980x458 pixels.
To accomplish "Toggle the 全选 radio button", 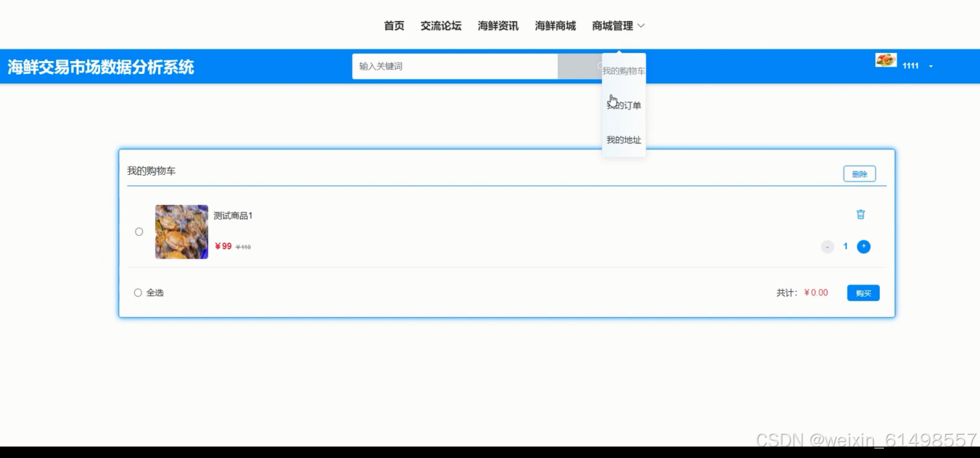I will (x=138, y=293).
